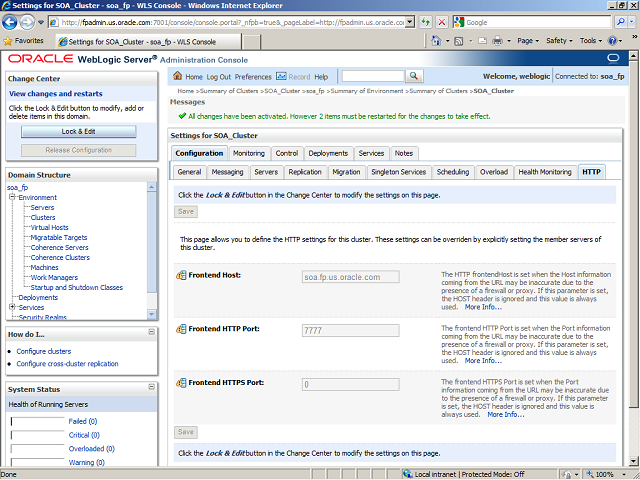
Task: Open the browser Safety dropdown menu
Action: click(560, 41)
